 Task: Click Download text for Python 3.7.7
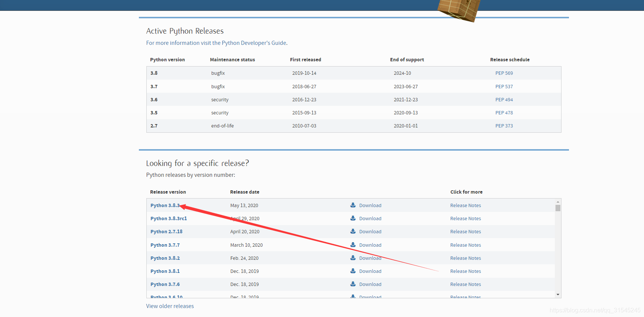(370, 245)
